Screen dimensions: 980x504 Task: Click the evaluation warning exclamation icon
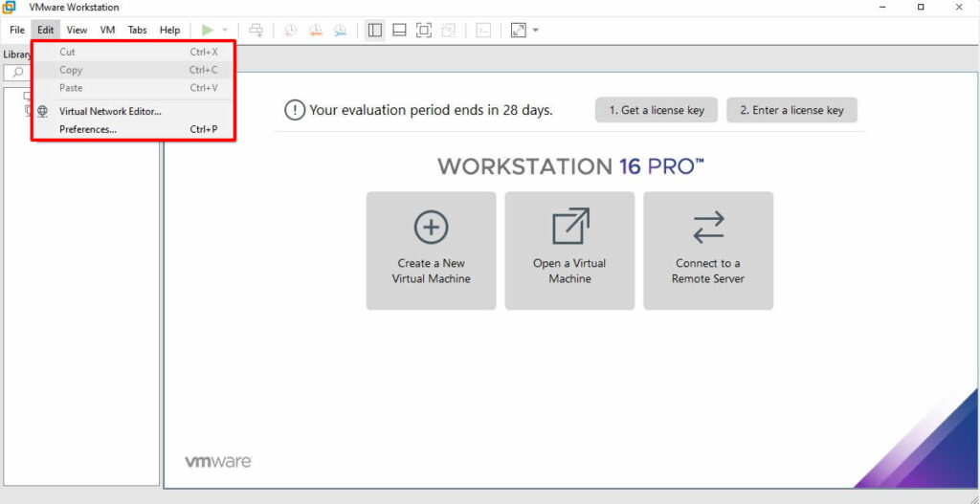point(295,111)
